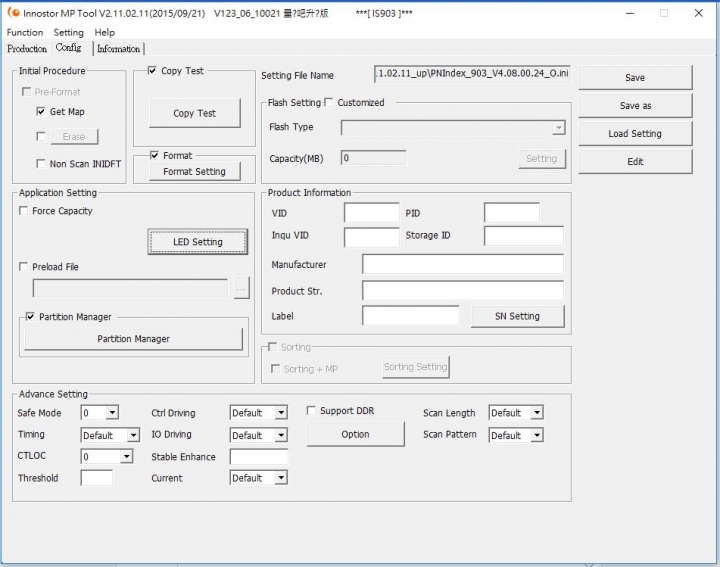Expand the CTLOC dropdown
The height and width of the screenshot is (567, 720).
point(127,456)
